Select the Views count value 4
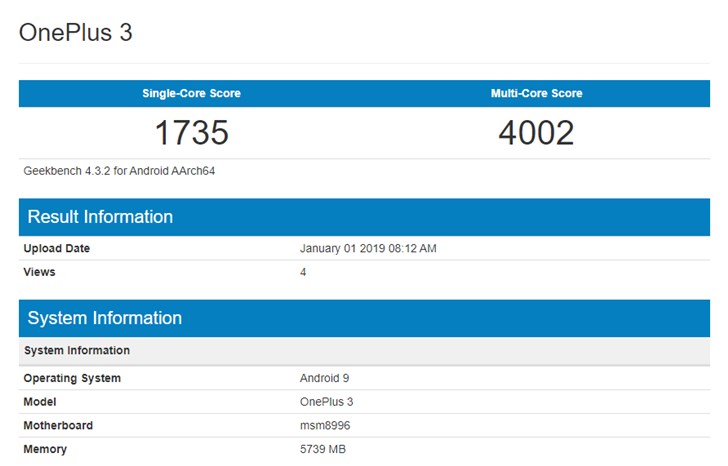728x466 pixels. pyautogui.click(x=303, y=272)
